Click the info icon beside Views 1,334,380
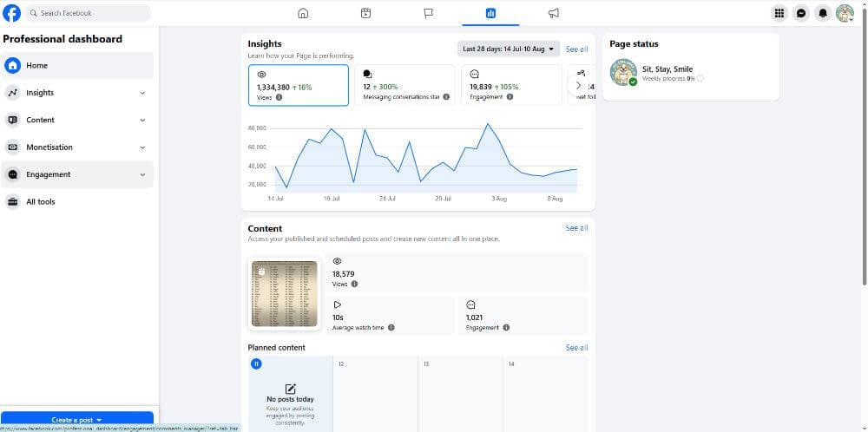 (279, 97)
